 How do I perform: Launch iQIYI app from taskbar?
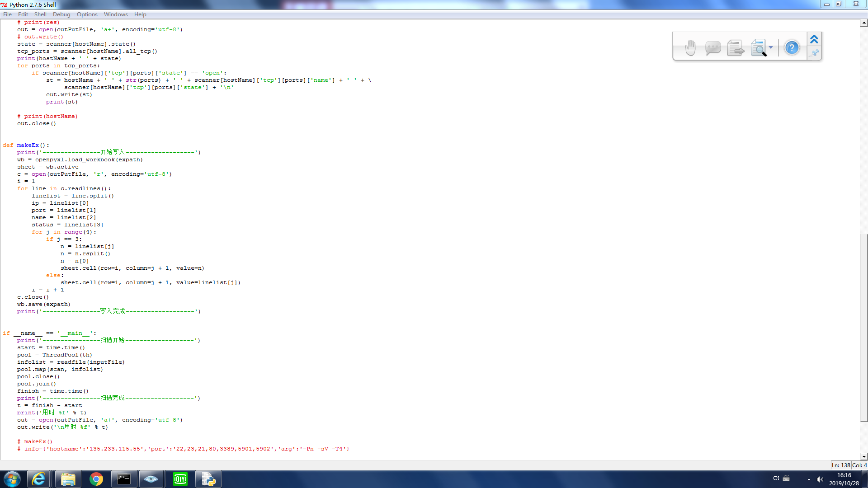180,479
